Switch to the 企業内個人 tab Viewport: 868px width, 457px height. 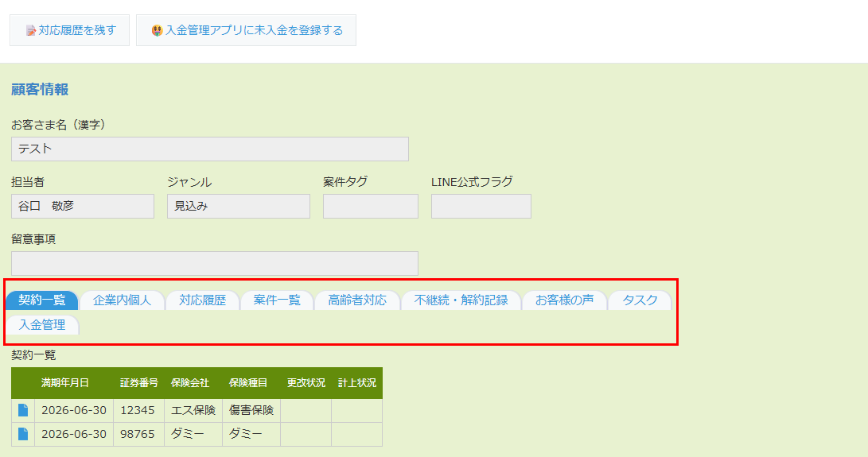click(x=122, y=300)
